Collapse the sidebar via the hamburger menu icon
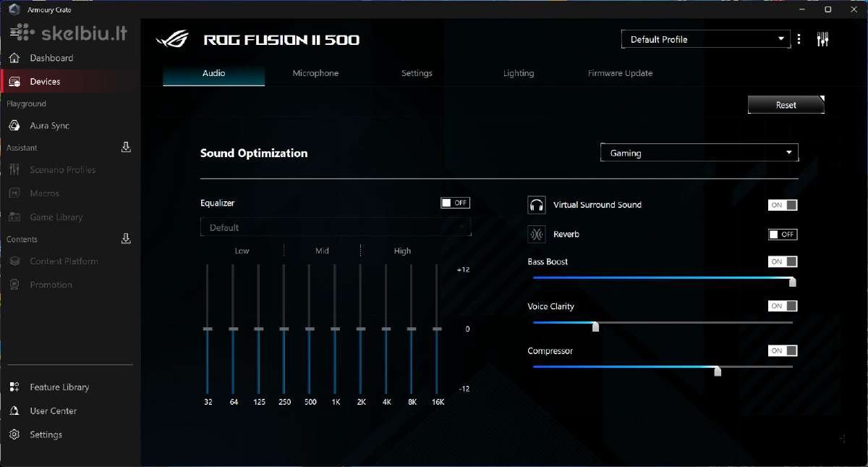Viewport: 868px width, 467px height. 16,31
